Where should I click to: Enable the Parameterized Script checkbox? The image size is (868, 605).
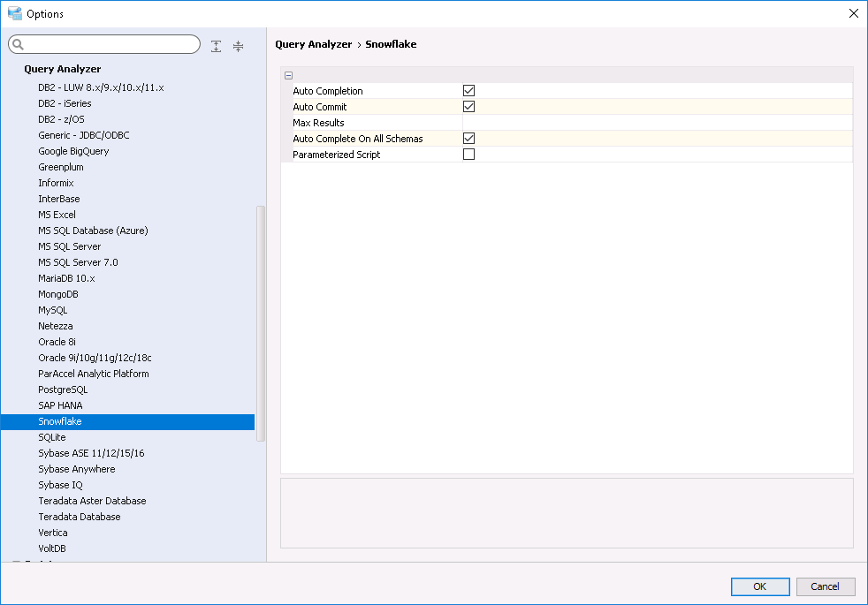click(x=469, y=155)
